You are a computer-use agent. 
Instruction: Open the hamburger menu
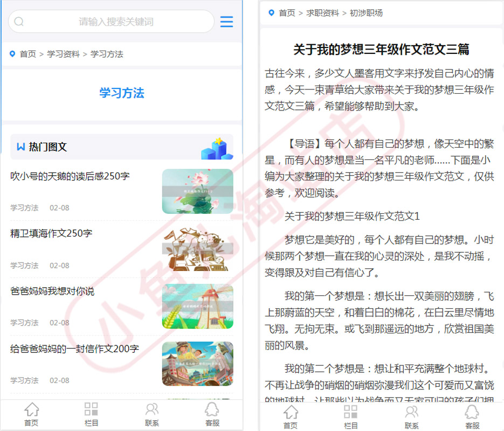[x=226, y=22]
